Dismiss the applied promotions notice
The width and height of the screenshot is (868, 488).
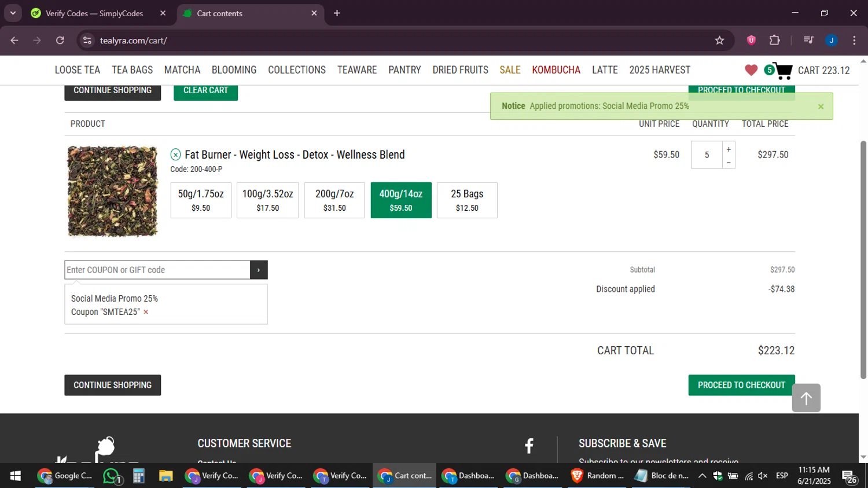coord(821,107)
